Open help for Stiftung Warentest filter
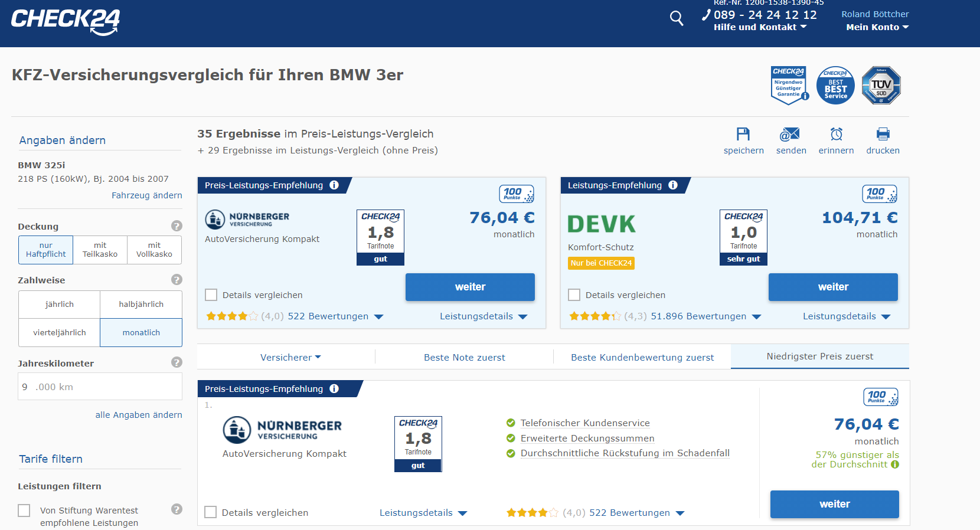The image size is (980, 530). tap(177, 509)
